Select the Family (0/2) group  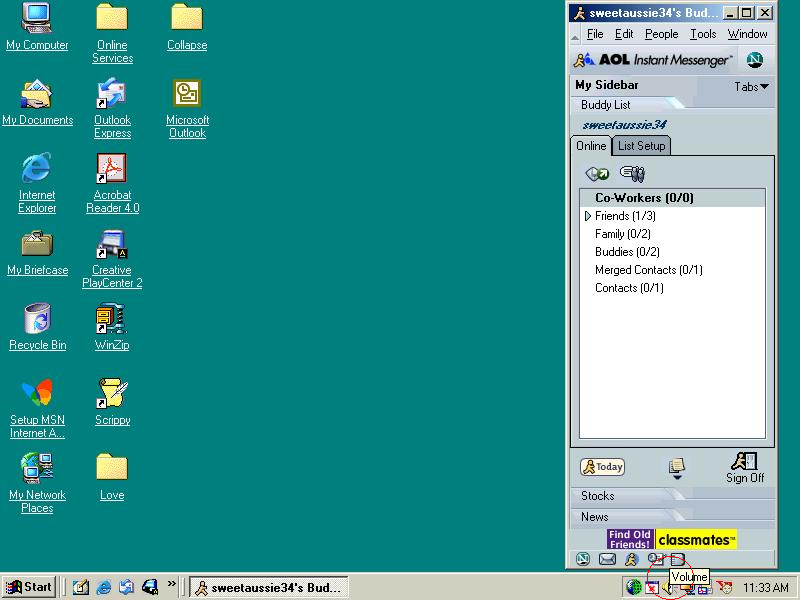click(x=622, y=234)
